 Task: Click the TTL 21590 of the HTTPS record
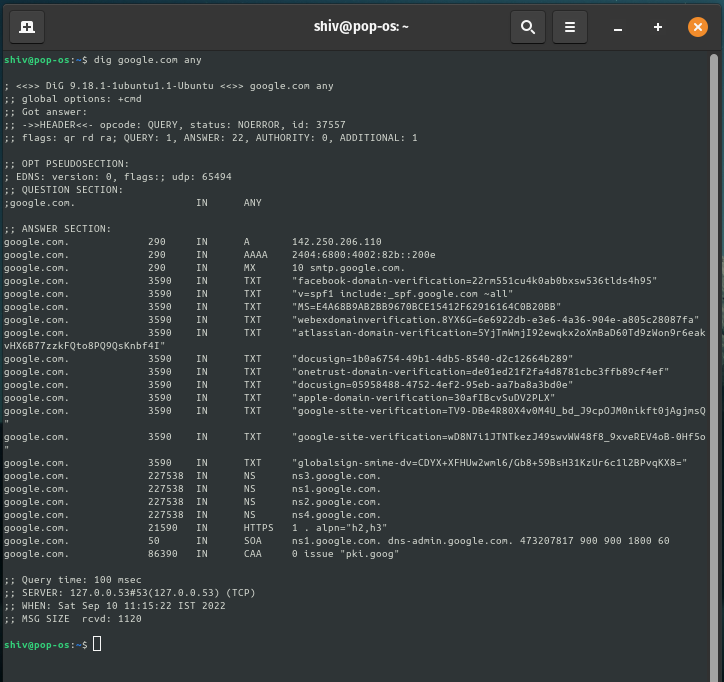coord(163,527)
